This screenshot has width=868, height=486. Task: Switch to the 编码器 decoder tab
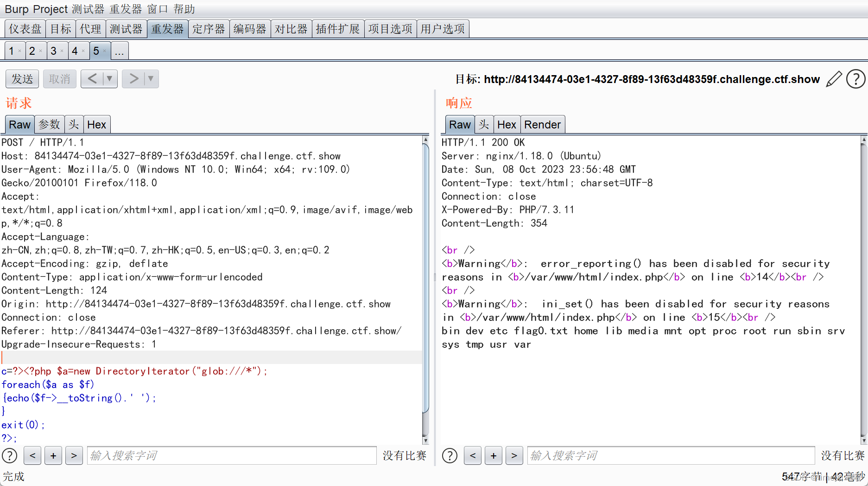[x=250, y=29]
